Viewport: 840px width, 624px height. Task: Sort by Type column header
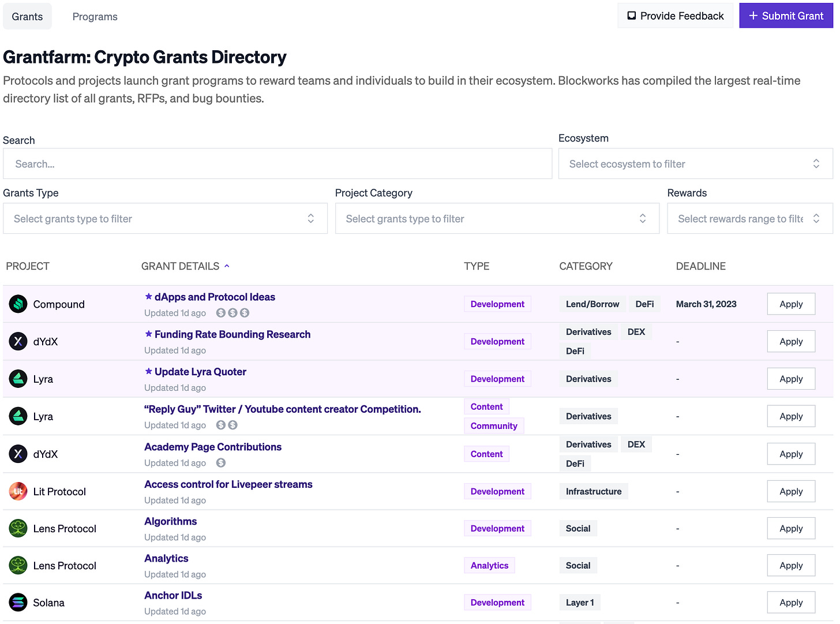(477, 266)
